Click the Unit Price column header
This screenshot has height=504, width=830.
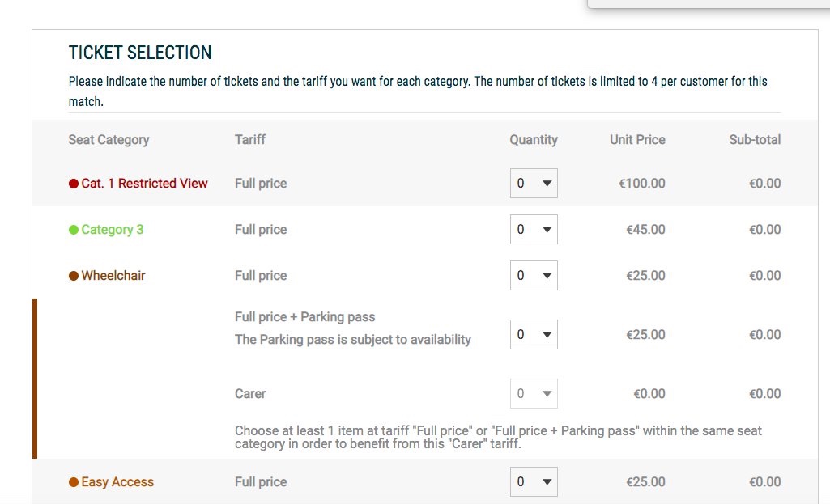pyautogui.click(x=637, y=140)
